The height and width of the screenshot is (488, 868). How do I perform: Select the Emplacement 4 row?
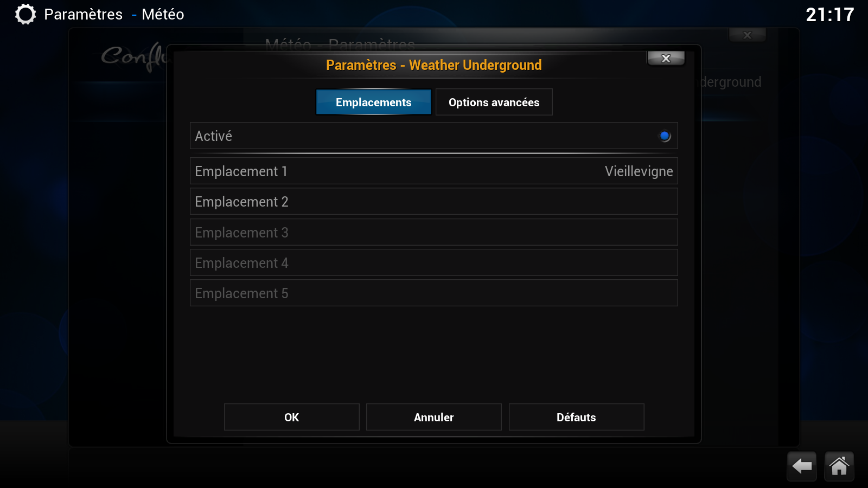434,262
